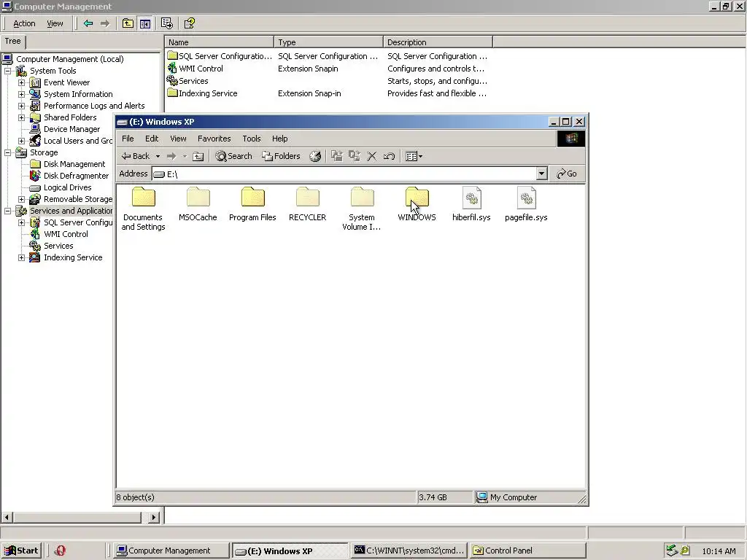This screenshot has height=560, width=747.
Task: Click the Undo toolbar icon
Action: coord(390,156)
